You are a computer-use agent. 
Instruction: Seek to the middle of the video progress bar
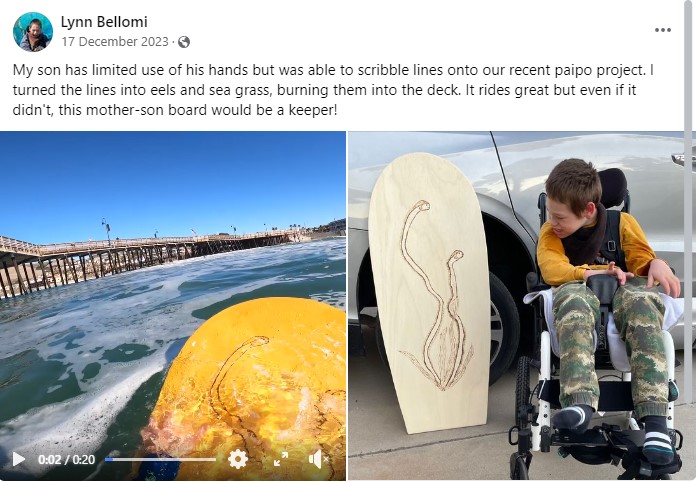point(160,459)
